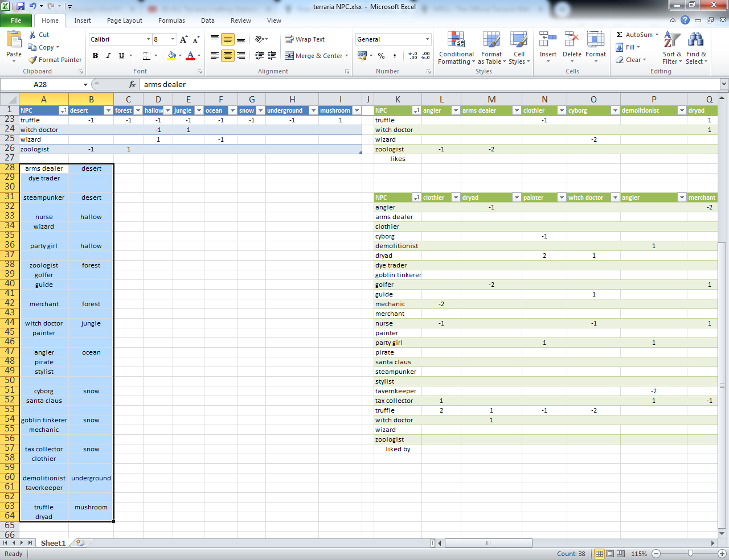This screenshot has width=729, height=560.
Task: Click the zoom slider handle
Action: (x=690, y=554)
